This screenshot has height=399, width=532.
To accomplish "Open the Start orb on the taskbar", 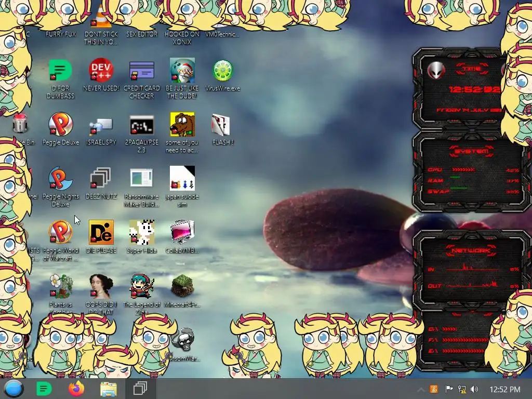I will pyautogui.click(x=14, y=389).
